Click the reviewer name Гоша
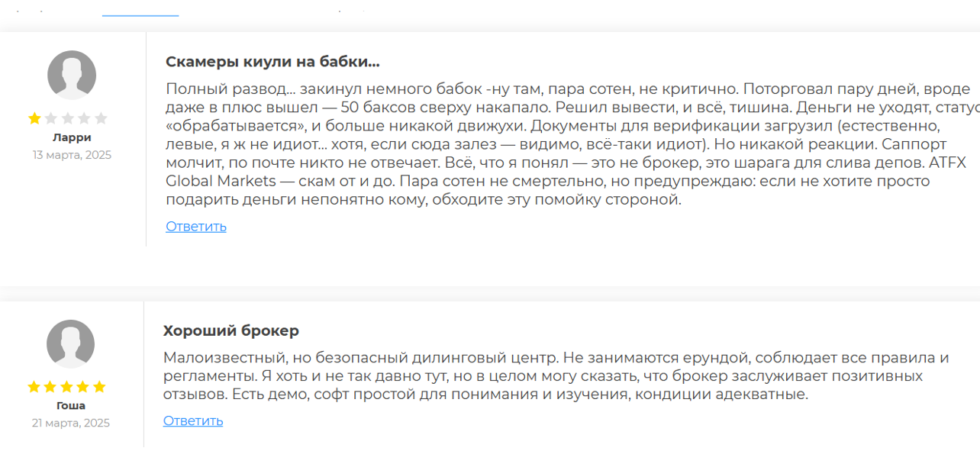980x451 pixels. [71, 406]
